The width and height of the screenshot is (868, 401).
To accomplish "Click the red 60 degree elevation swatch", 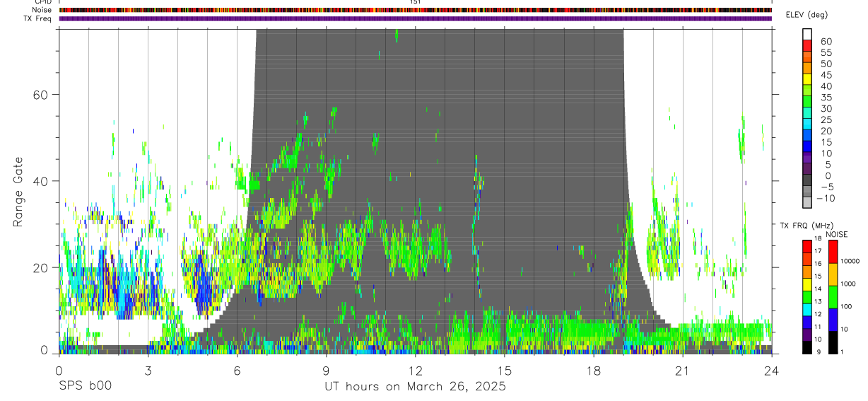I will [x=807, y=45].
